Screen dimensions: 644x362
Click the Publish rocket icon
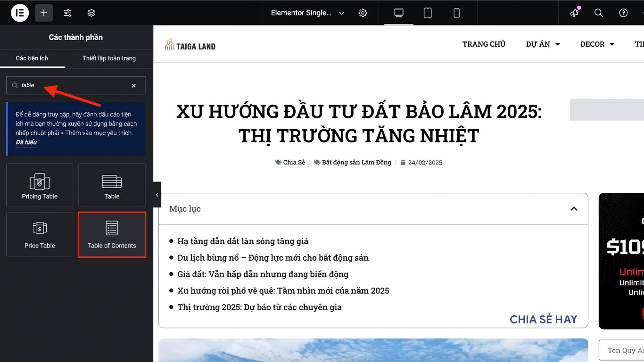[574, 13]
